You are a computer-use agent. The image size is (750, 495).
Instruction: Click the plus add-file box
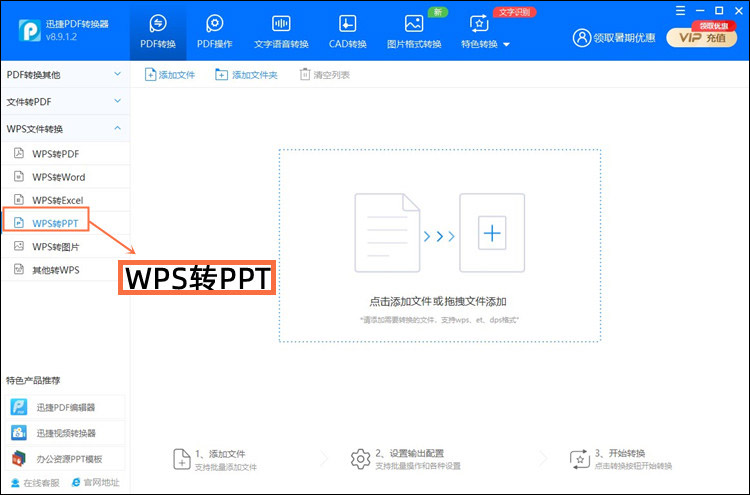pos(492,233)
